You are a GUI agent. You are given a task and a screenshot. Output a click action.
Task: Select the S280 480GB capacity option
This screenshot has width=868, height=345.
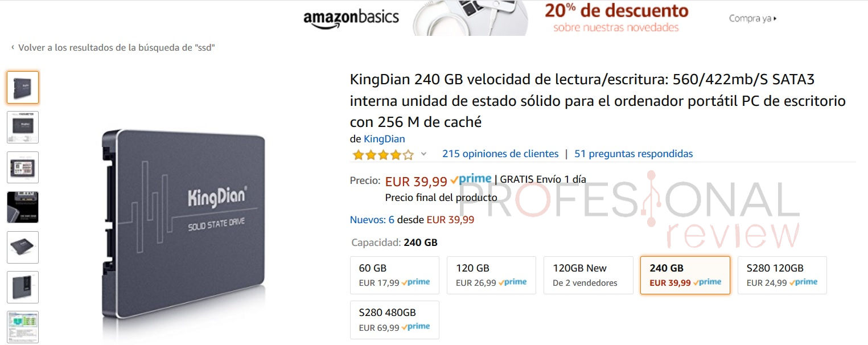point(394,320)
